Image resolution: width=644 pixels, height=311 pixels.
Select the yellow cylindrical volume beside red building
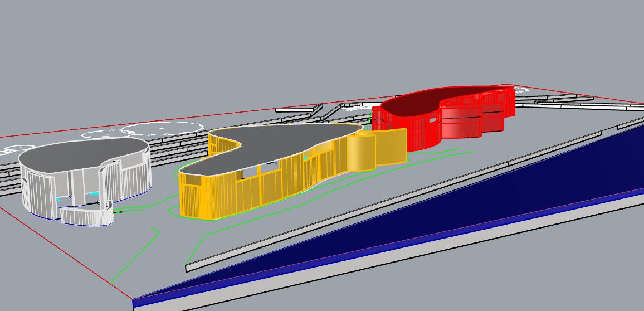[361, 153]
